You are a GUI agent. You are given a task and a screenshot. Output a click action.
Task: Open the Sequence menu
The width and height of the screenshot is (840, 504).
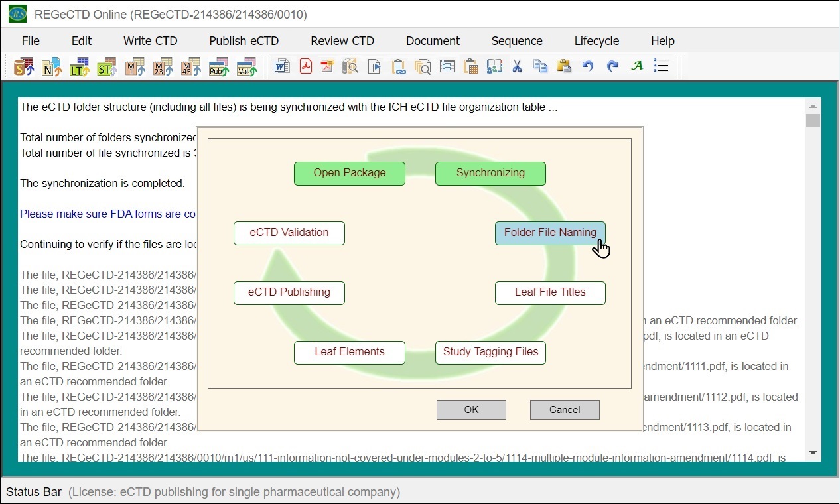click(517, 41)
